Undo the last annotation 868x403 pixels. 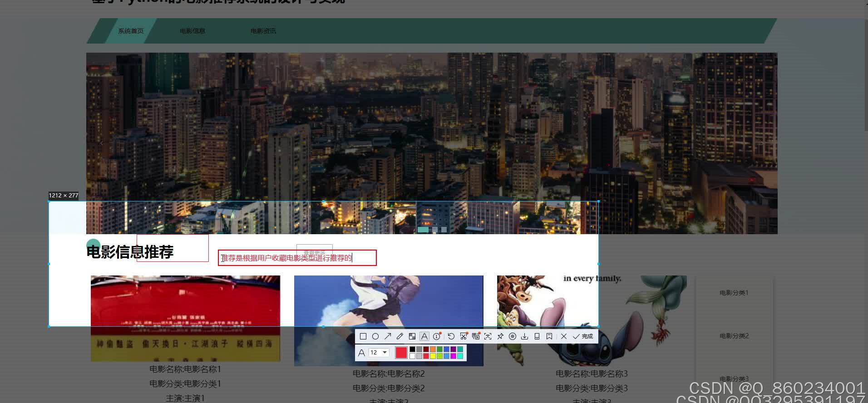click(x=451, y=336)
